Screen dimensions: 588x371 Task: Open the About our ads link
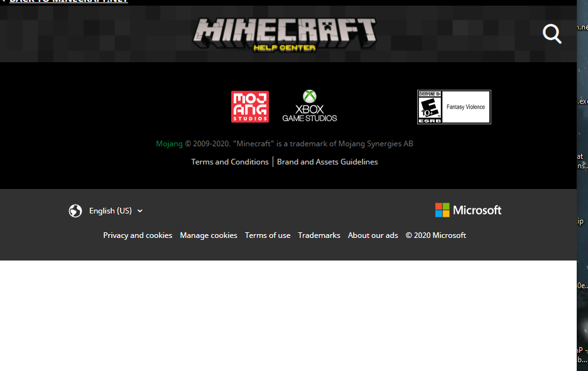click(373, 235)
